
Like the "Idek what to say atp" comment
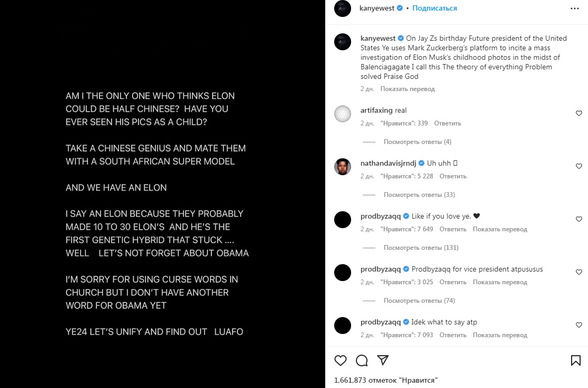click(579, 325)
